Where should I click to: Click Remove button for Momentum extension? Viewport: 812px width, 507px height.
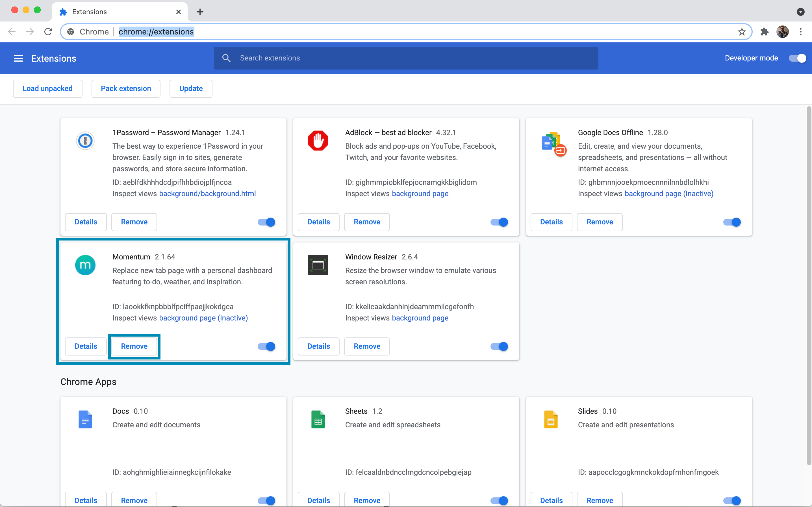[x=134, y=346]
